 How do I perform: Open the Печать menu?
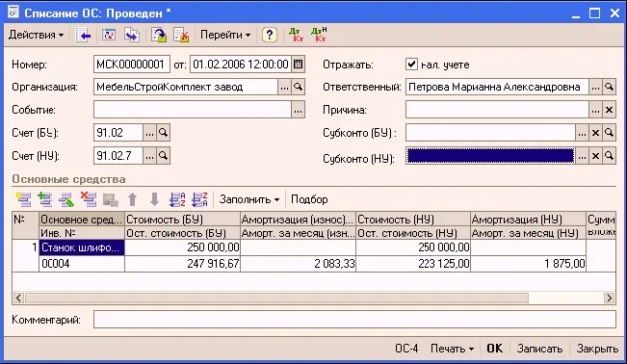click(453, 349)
